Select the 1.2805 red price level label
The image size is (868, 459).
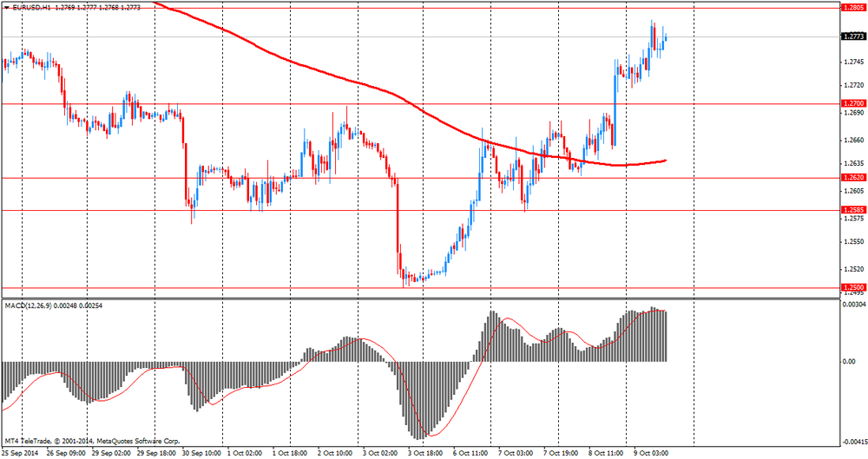pyautogui.click(x=852, y=7)
